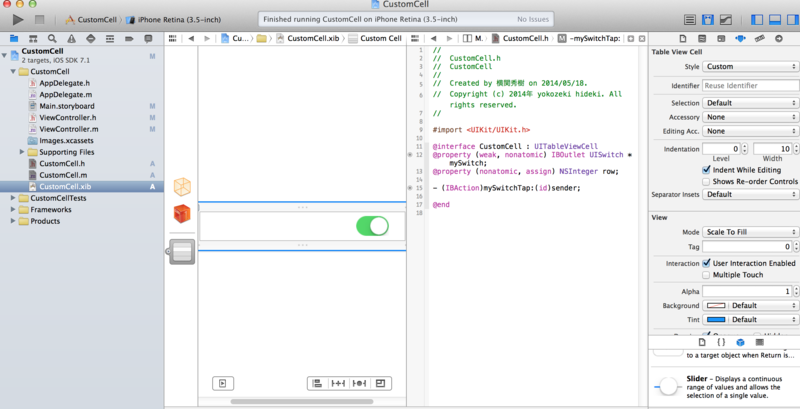
Task: Open the Test navigator
Action: pos(90,39)
